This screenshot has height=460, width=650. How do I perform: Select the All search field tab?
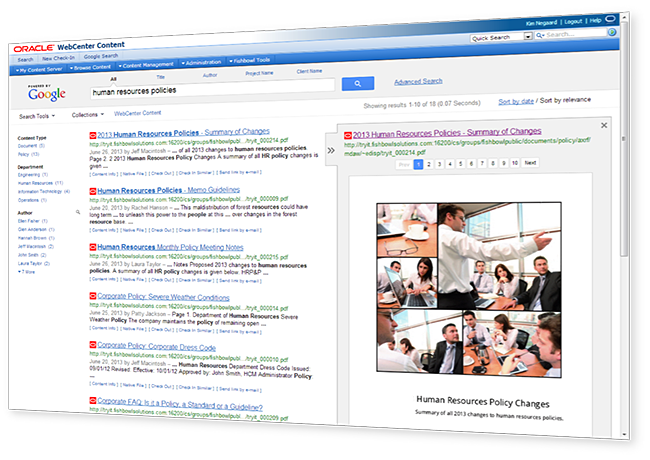tap(113, 79)
